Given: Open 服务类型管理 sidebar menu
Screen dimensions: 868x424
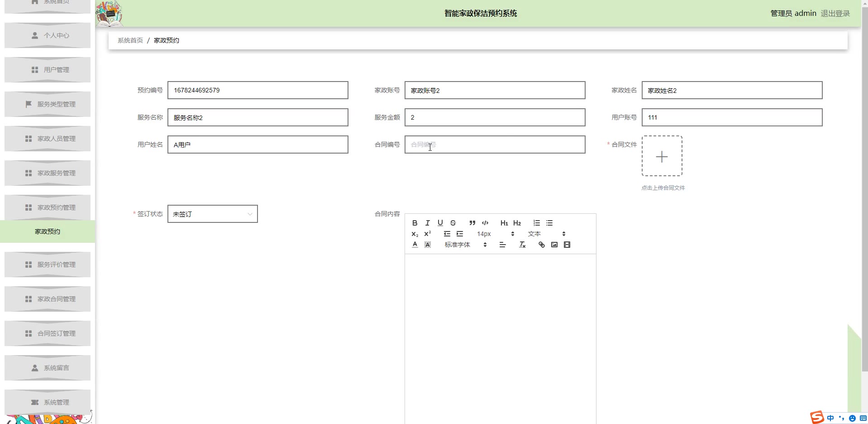Looking at the screenshot, I should [x=48, y=104].
